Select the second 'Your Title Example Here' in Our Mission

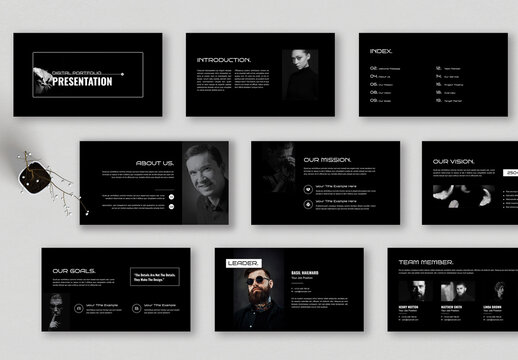point(336,201)
